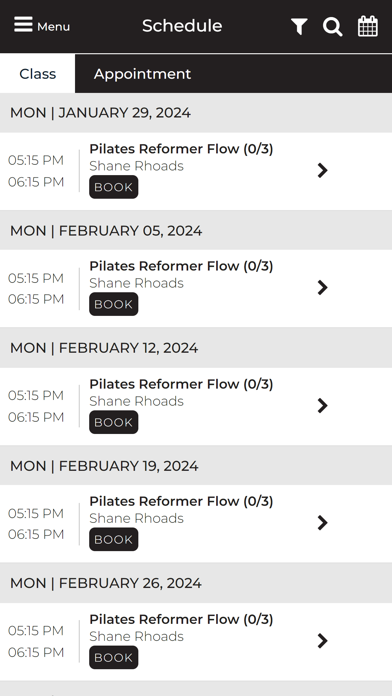The image size is (392, 696).
Task: Open the calendar date picker icon
Action: point(368,26)
